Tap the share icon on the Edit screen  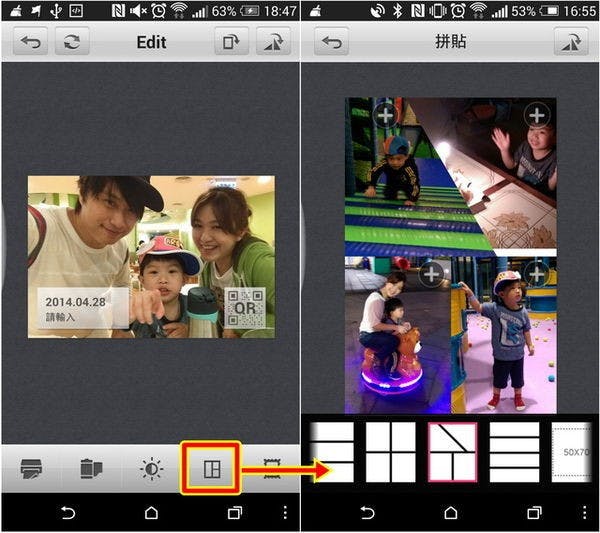273,44
